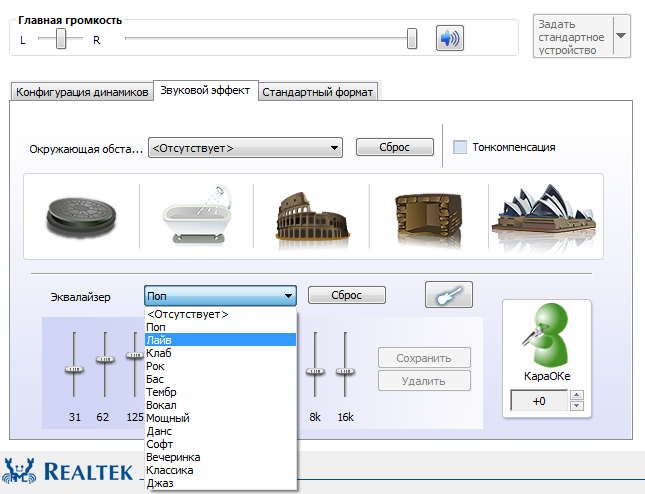
Task: Choose the Sydney Opera House environment
Action: click(544, 214)
